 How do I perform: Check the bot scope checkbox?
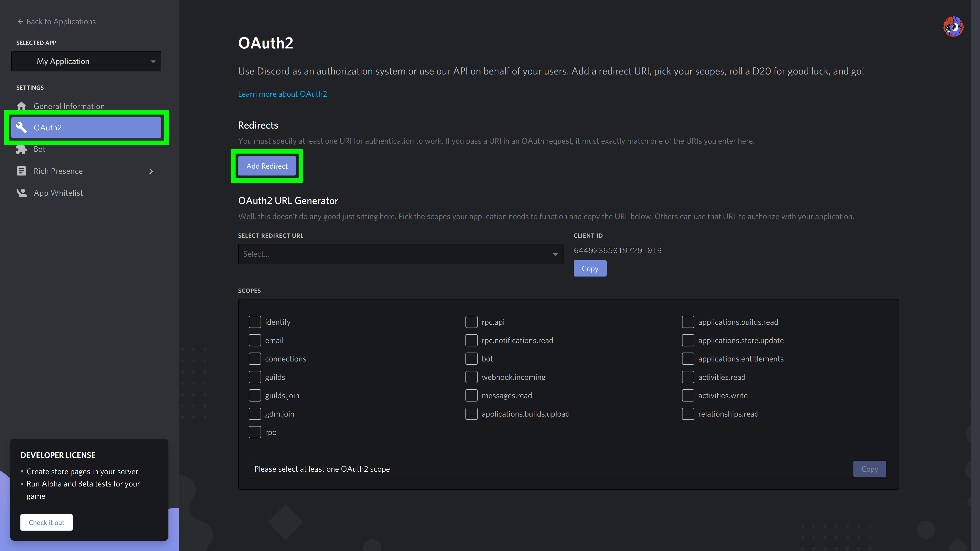[x=471, y=359]
